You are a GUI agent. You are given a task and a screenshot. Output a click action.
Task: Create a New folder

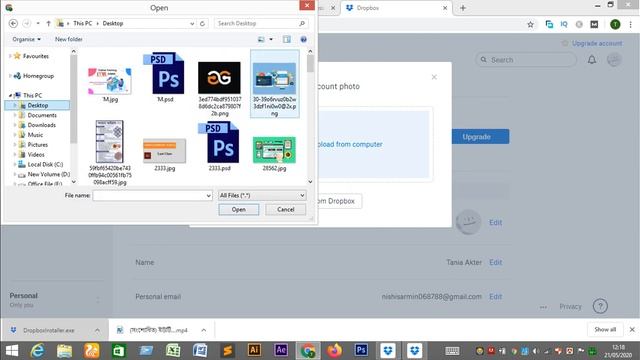69,40
